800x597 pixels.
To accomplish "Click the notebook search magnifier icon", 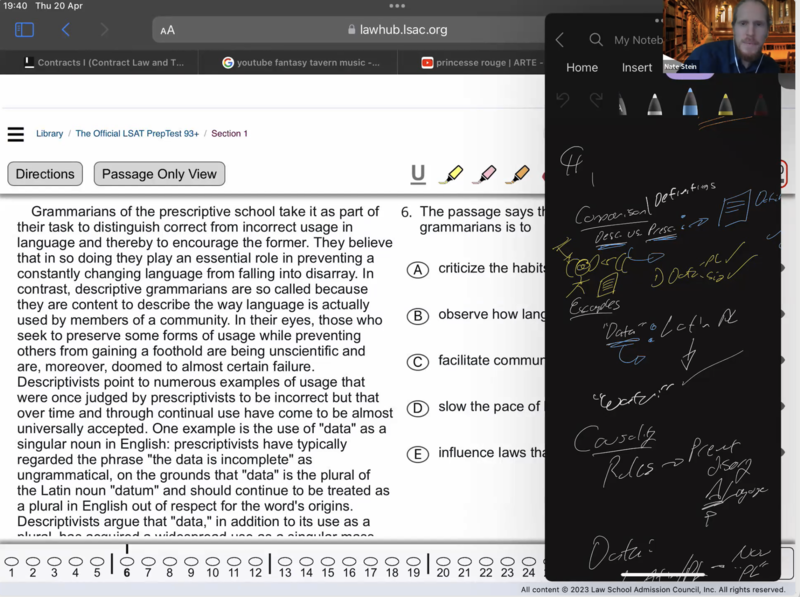I will (x=596, y=40).
